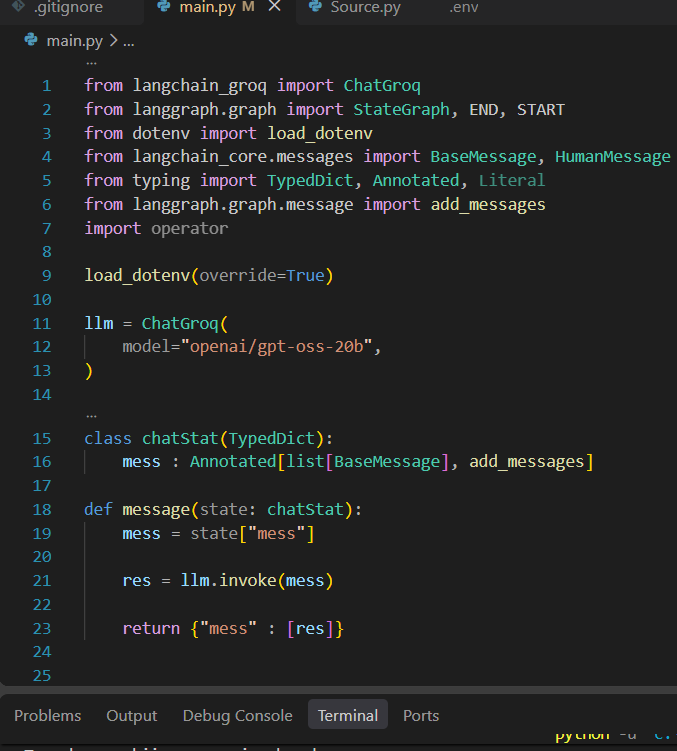
Task: Select the main.py editor tab
Action: [x=207, y=7]
